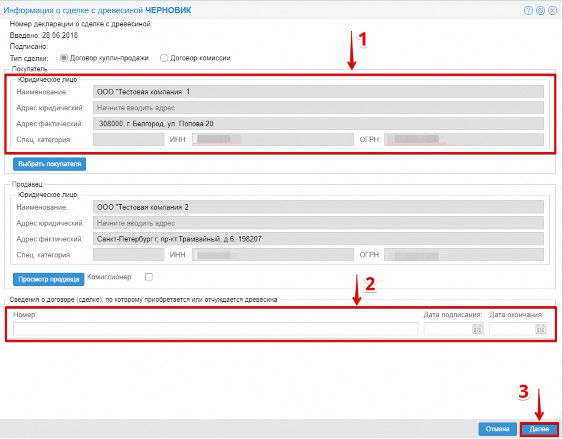
Task: Click buyer's Наименование field
Action: (x=318, y=92)
